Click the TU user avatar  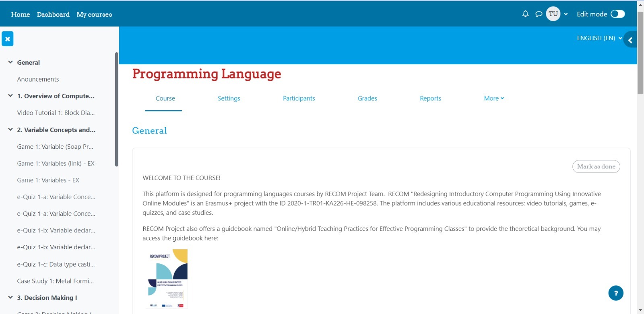pos(553,14)
